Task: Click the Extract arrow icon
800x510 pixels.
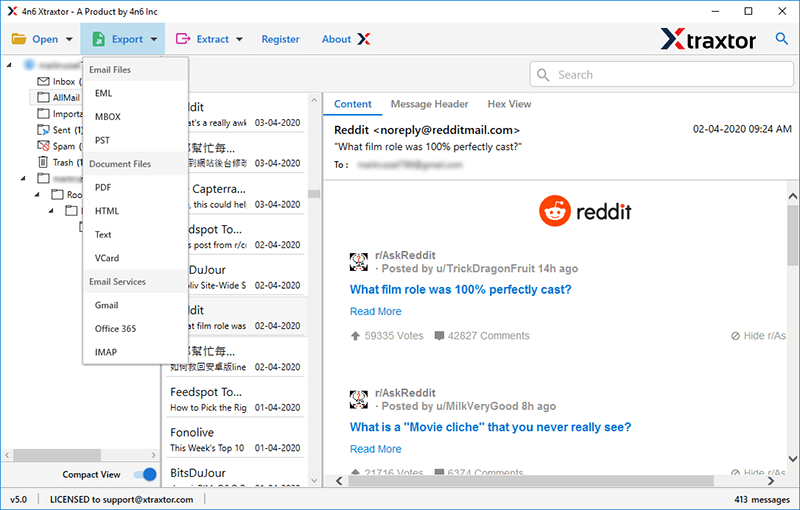Action: [x=183, y=39]
